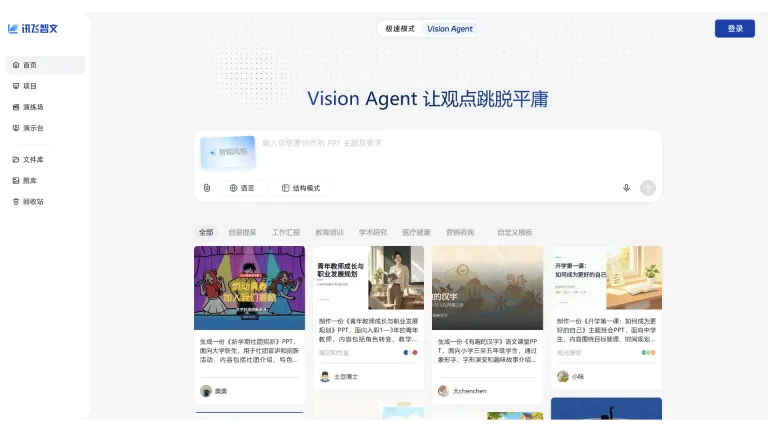This screenshot has width=768, height=432.
Task: Open the 有趣的汉字 template thumbnail
Action: pyautogui.click(x=487, y=288)
